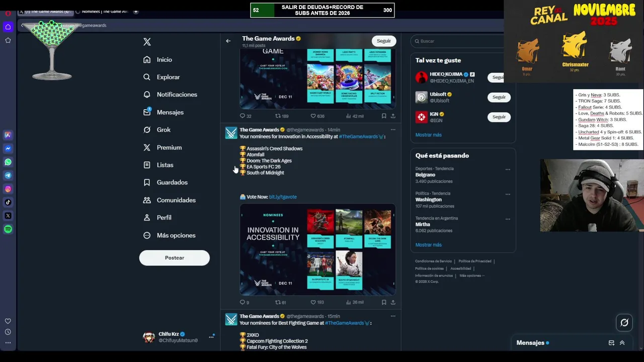Screen dimensions: 644x362
Task: Open the bit.ly/tgavote link
Action: click(283, 197)
